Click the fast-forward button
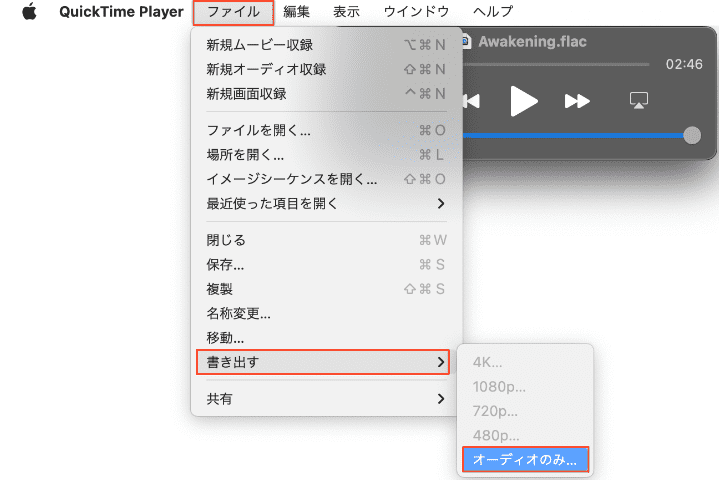The width and height of the screenshot is (719, 480). [x=577, y=101]
